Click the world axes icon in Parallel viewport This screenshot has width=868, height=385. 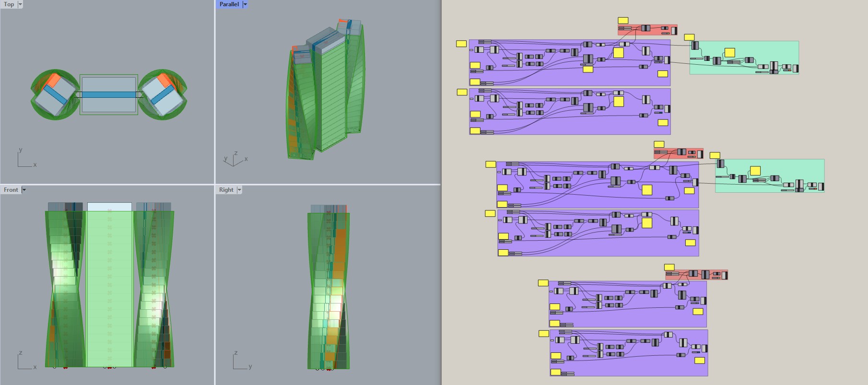click(x=235, y=160)
